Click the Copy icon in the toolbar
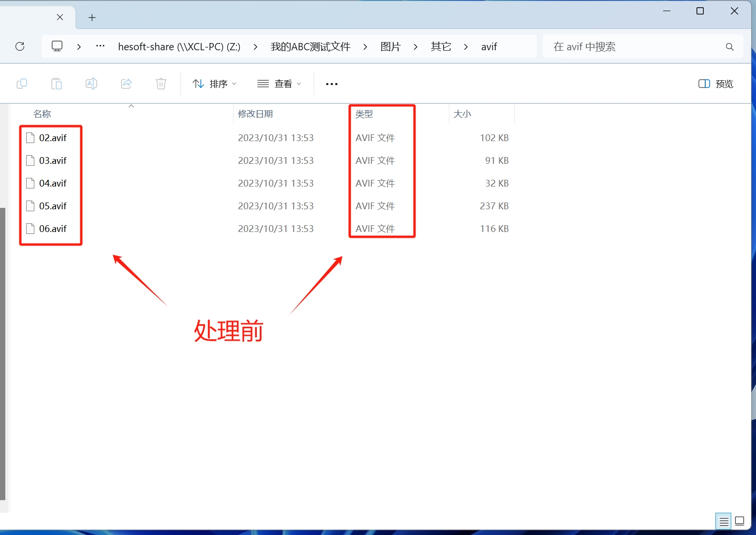The height and width of the screenshot is (535, 756). point(22,83)
